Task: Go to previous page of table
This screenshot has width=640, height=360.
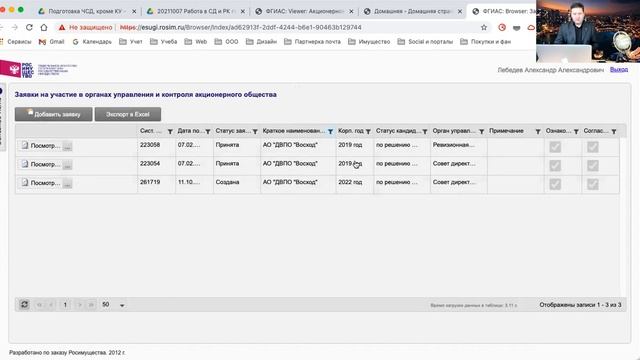Action: [51, 305]
